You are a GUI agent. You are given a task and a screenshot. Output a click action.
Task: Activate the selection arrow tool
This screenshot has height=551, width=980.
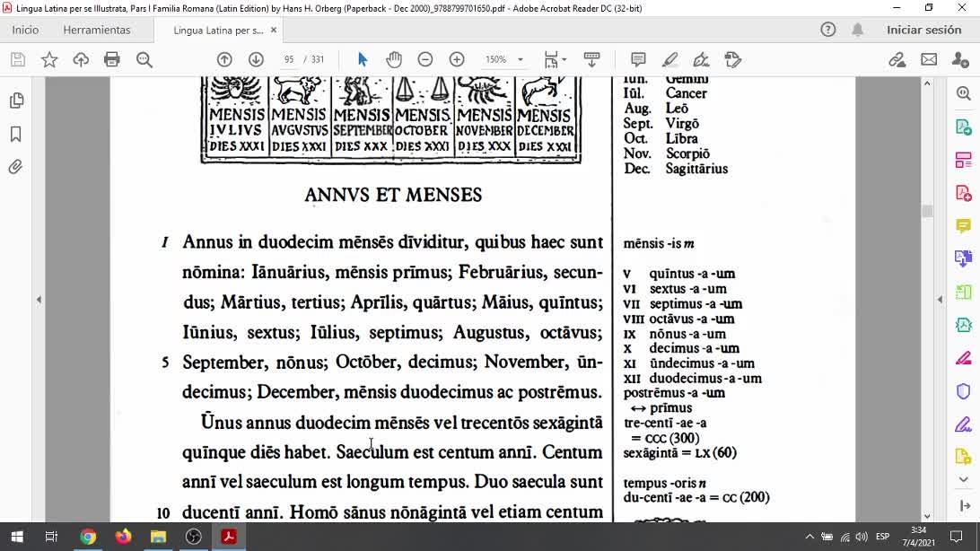click(363, 59)
